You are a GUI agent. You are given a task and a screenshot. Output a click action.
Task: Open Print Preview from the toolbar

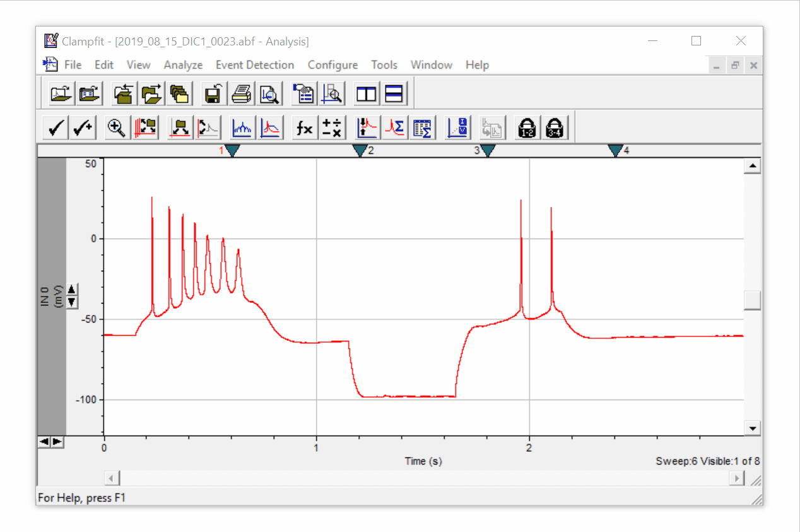[x=269, y=93]
